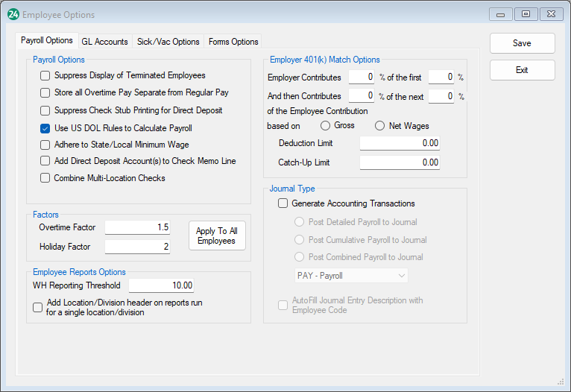Toggle Combine Multi-Location Checks checkbox
Image resolution: width=571 pixels, height=392 pixels.
(45, 178)
